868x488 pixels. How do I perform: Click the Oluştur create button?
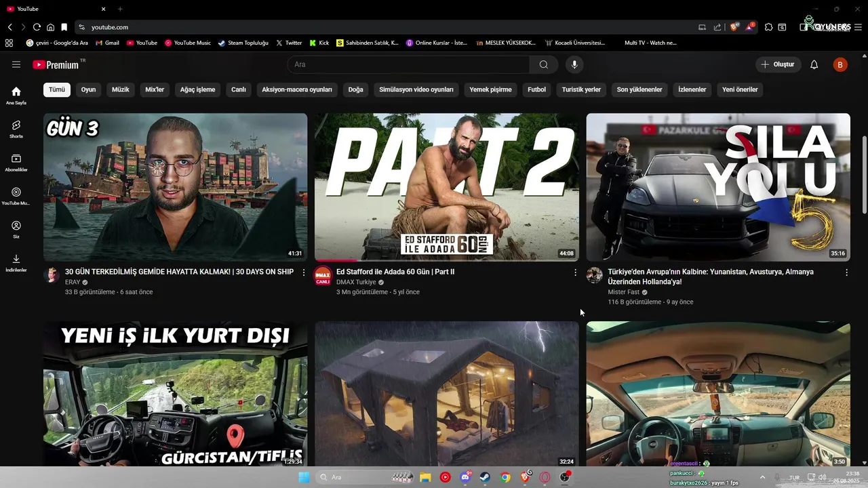(778, 64)
